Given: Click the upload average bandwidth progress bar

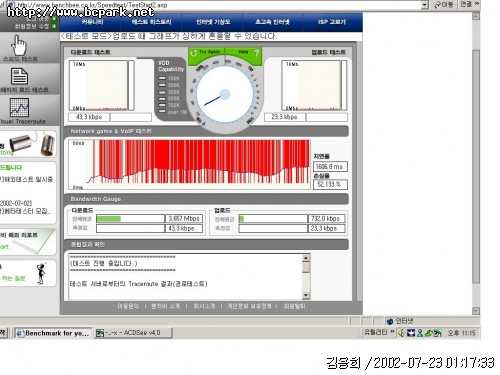Looking at the screenshot, I should 273,219.
